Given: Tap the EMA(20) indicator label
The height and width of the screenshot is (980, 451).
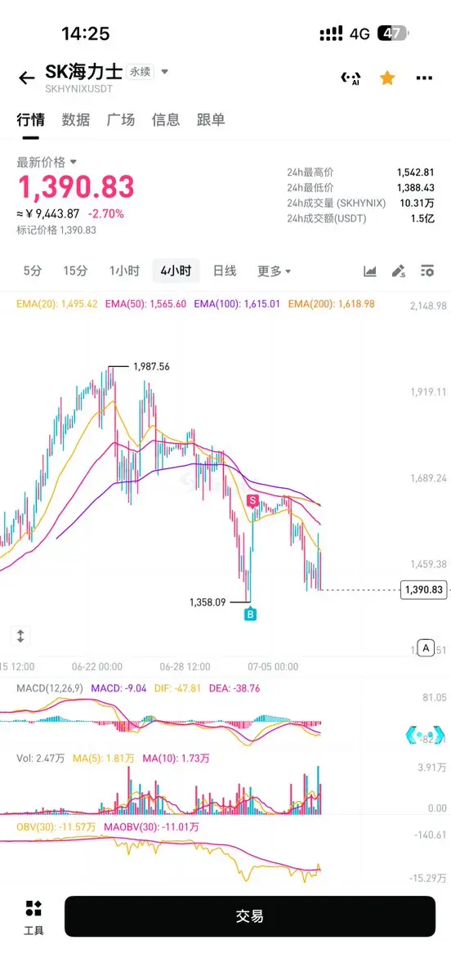Looking at the screenshot, I should point(57,304).
